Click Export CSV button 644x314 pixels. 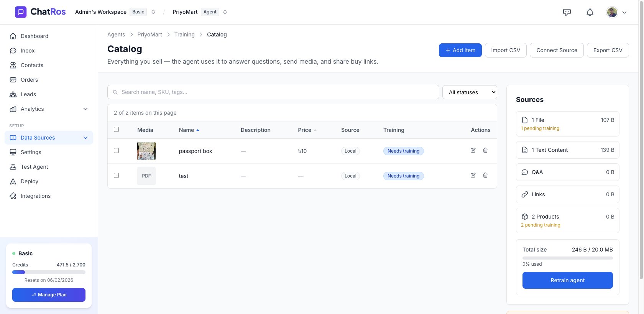[608, 50]
